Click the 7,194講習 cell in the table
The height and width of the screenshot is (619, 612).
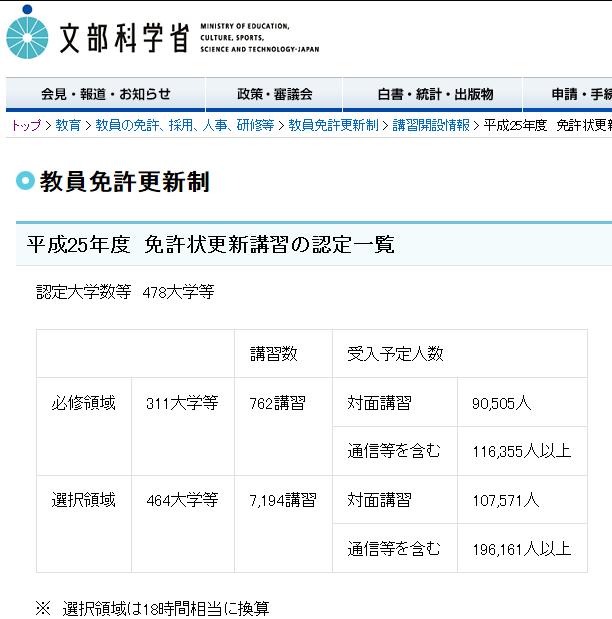(284, 500)
